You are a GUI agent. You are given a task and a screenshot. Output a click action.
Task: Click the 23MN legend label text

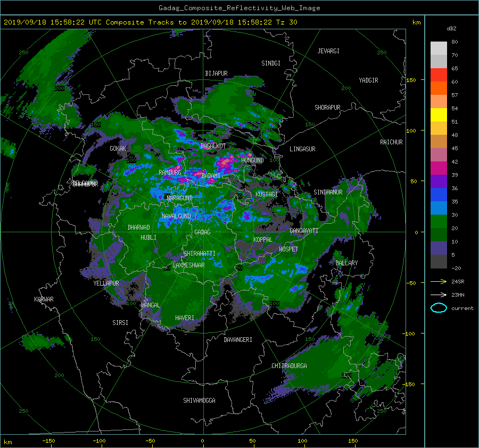(458, 295)
